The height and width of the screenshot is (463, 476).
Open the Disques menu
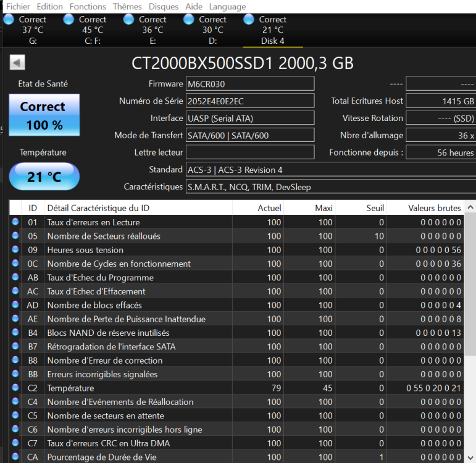coord(164,6)
